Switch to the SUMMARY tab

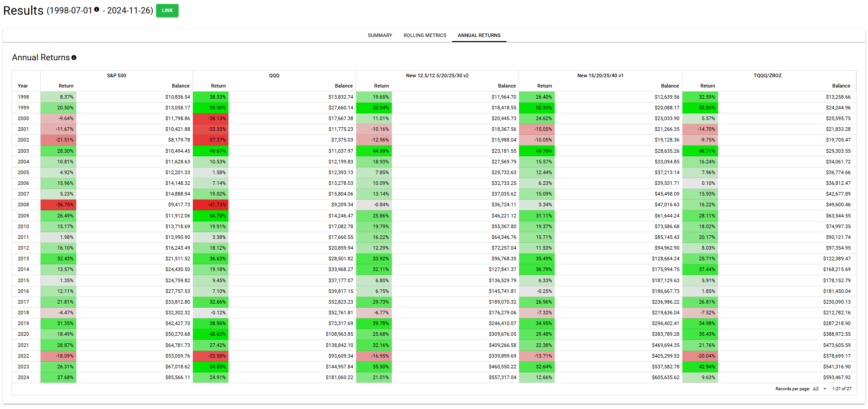(x=380, y=35)
